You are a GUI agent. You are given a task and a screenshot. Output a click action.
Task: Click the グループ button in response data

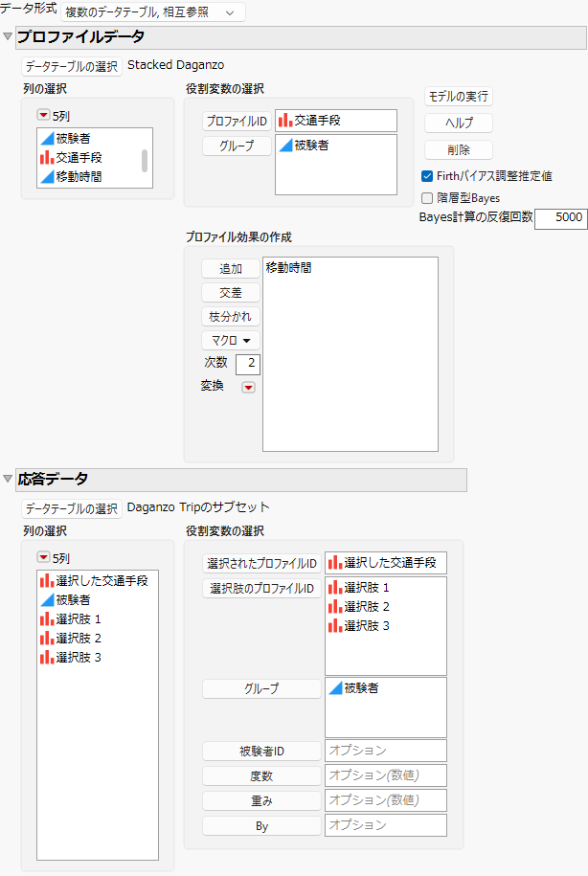pyautogui.click(x=261, y=689)
